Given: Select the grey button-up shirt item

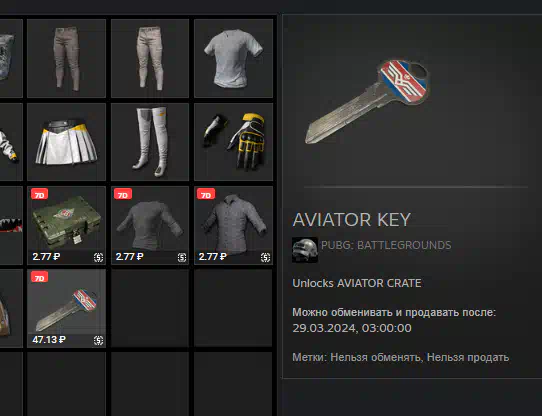Looking at the screenshot, I should click(233, 225).
